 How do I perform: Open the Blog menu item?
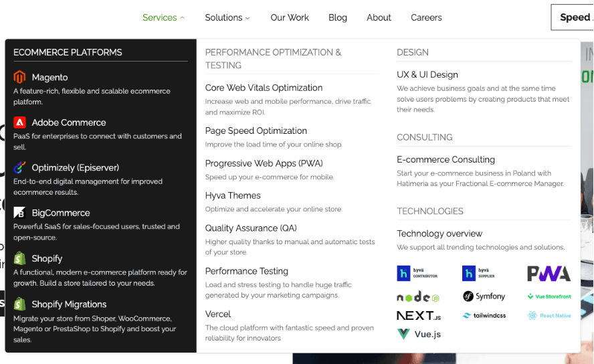tap(338, 17)
